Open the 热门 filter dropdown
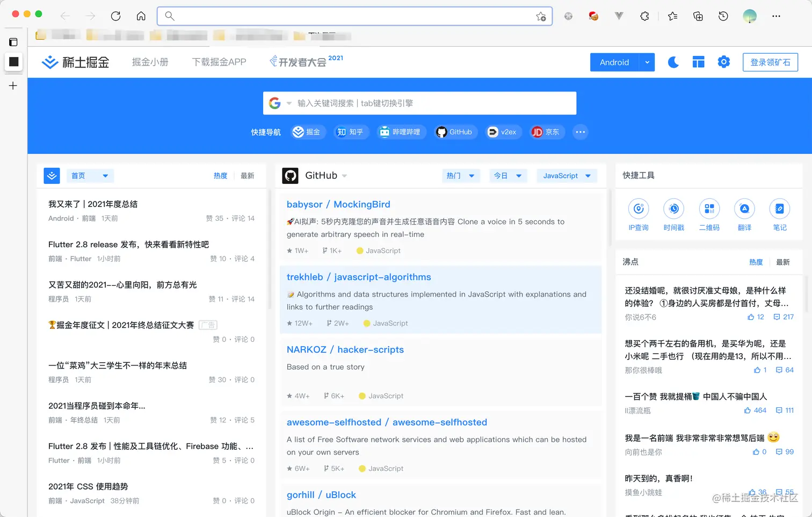Screen dimensions: 812x517 point(461,176)
